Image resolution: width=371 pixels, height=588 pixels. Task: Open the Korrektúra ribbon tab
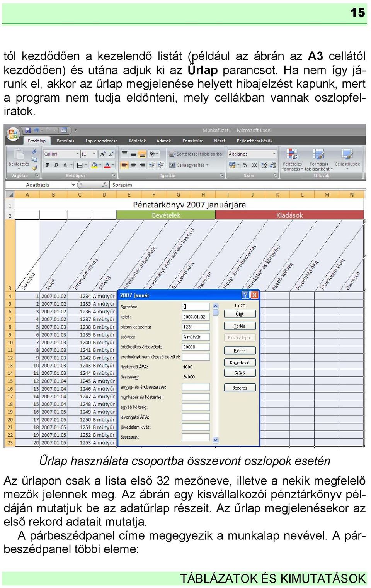click(x=192, y=141)
